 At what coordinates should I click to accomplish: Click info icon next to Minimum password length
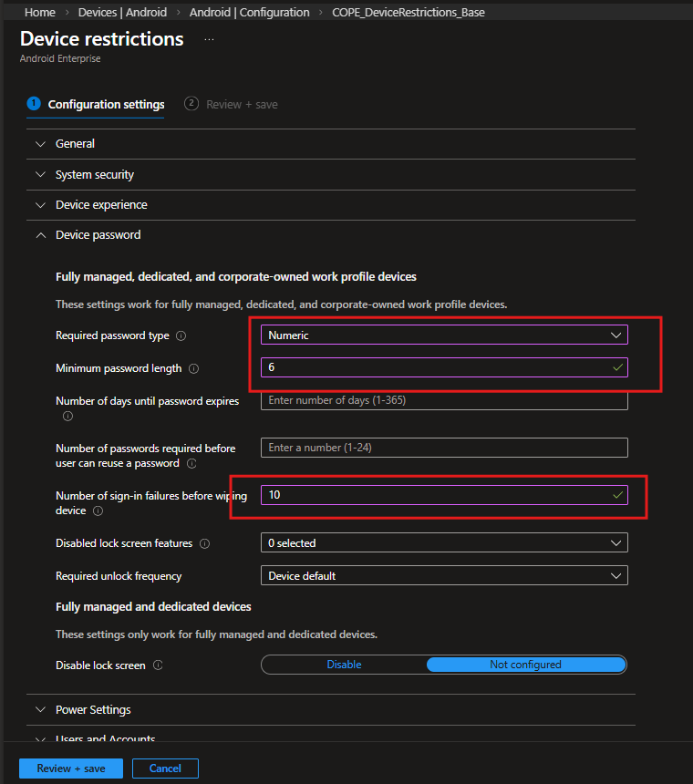[x=192, y=368]
